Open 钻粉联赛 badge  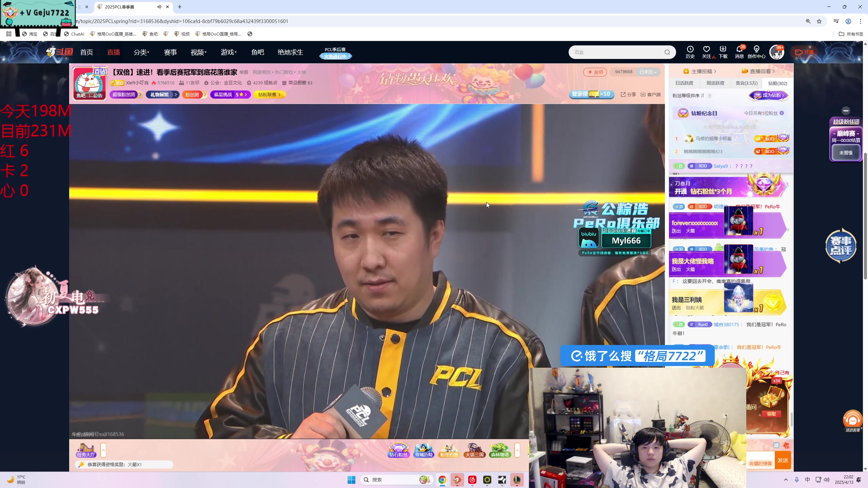[269, 95]
